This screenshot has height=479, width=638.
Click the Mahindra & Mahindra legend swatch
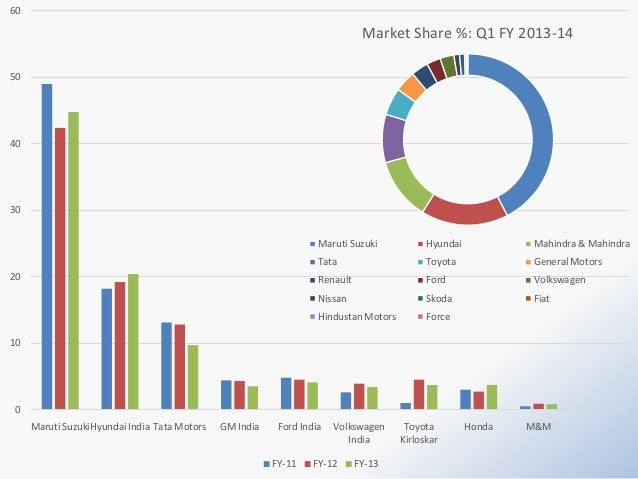[529, 244]
